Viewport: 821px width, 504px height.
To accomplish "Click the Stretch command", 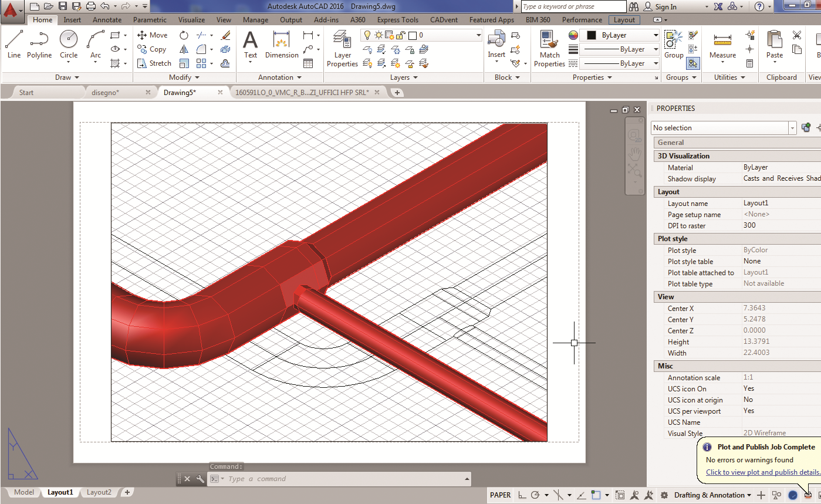I will tap(154, 63).
